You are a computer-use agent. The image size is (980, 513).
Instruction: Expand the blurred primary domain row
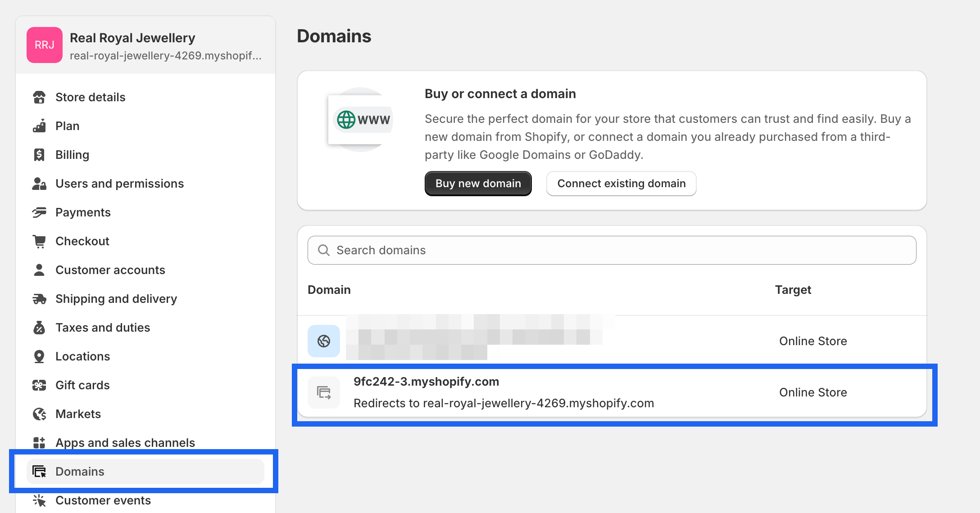click(612, 340)
